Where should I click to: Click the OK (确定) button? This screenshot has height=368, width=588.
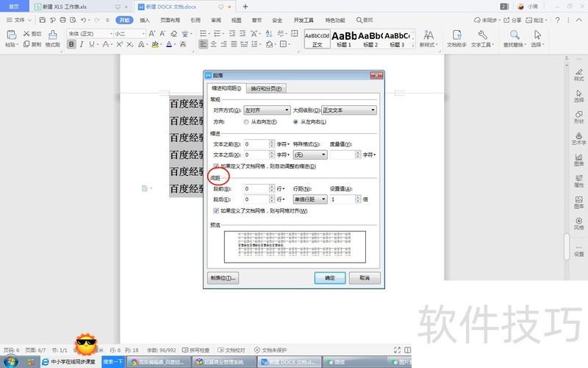click(330, 278)
